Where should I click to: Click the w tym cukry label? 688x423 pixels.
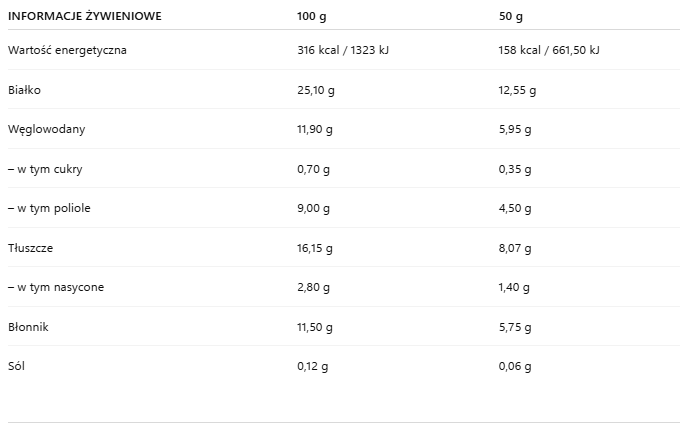click(46, 169)
